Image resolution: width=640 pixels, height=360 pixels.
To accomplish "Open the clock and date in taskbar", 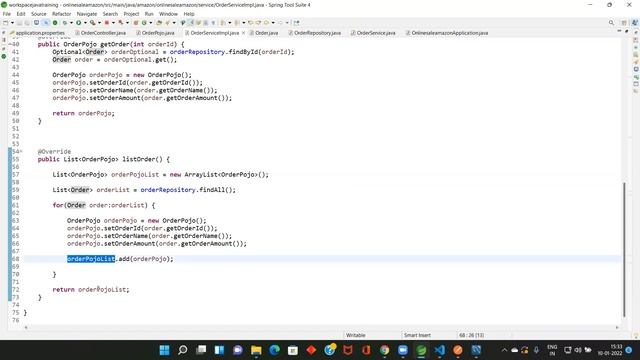I will coord(610,350).
